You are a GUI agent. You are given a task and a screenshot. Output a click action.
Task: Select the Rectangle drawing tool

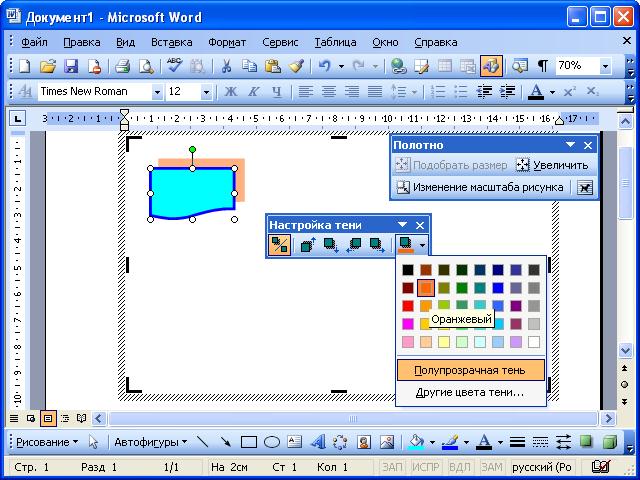(x=249, y=442)
